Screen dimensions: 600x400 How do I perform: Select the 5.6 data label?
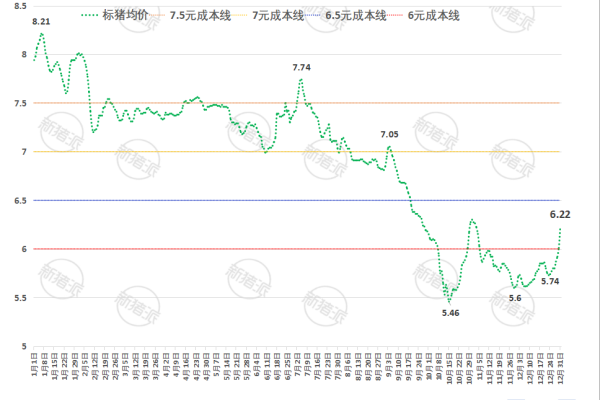pyautogui.click(x=515, y=298)
